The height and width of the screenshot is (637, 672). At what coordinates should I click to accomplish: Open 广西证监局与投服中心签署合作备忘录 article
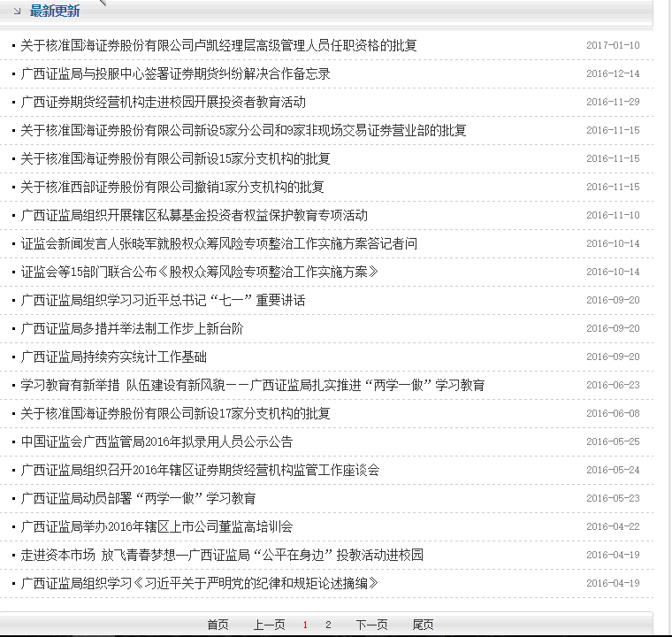pyautogui.click(x=175, y=73)
